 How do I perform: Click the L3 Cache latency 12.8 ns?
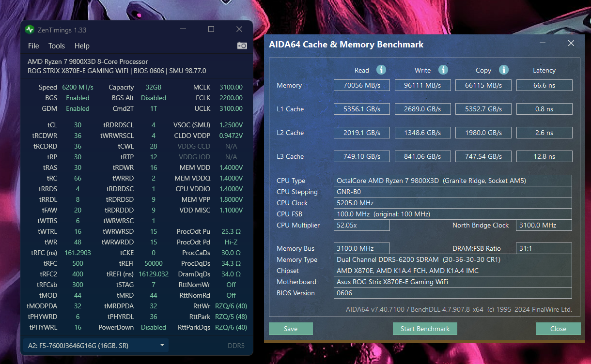pyautogui.click(x=544, y=156)
